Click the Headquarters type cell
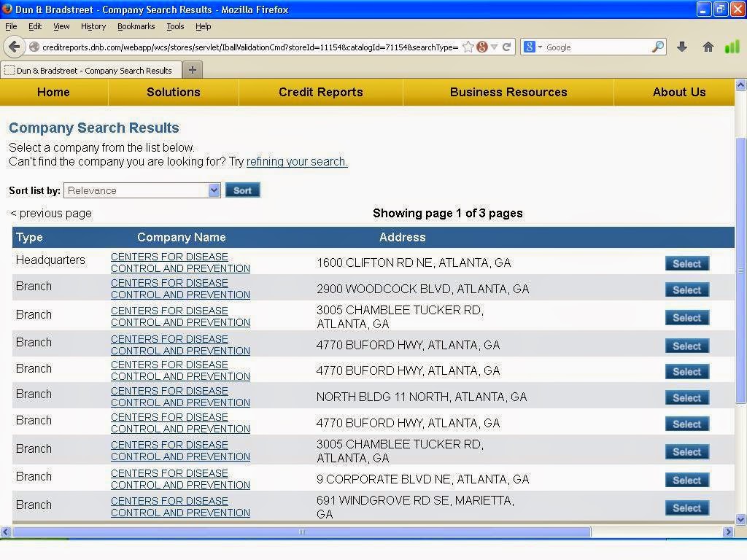 (50, 260)
